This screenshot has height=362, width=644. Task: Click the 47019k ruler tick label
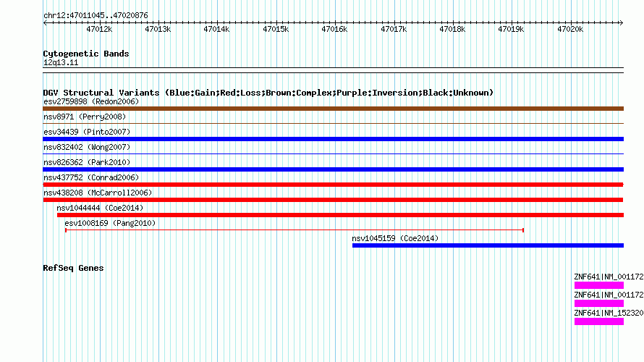511,29
